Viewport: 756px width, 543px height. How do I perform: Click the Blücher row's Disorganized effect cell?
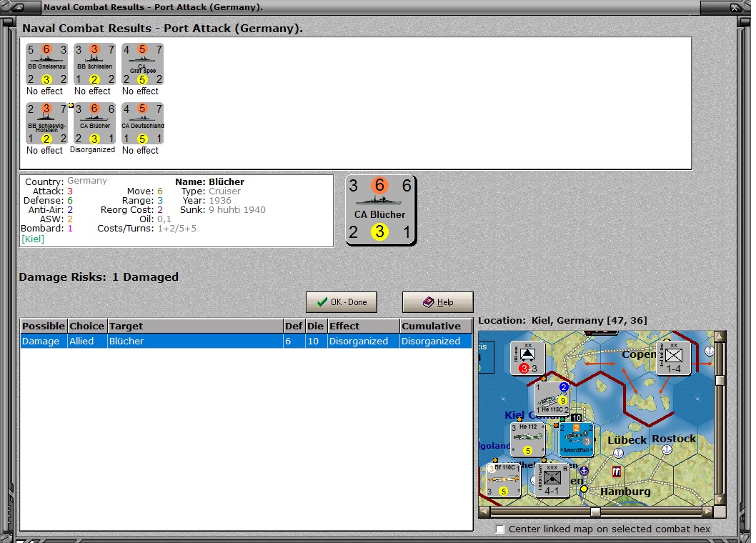click(364, 341)
